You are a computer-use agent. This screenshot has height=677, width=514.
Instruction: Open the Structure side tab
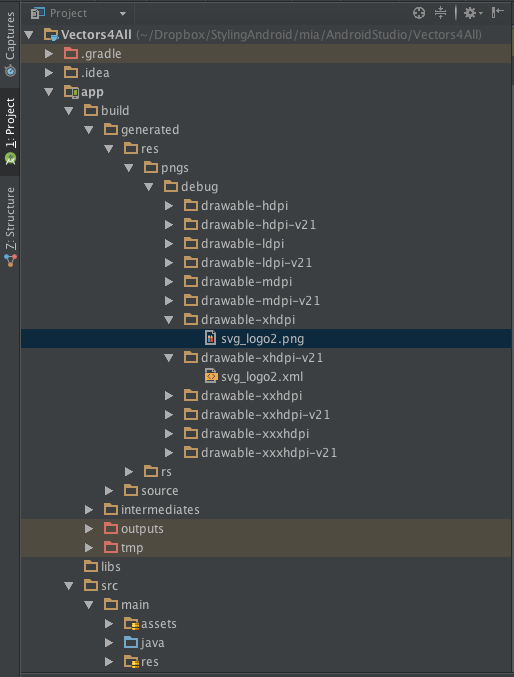[10, 226]
